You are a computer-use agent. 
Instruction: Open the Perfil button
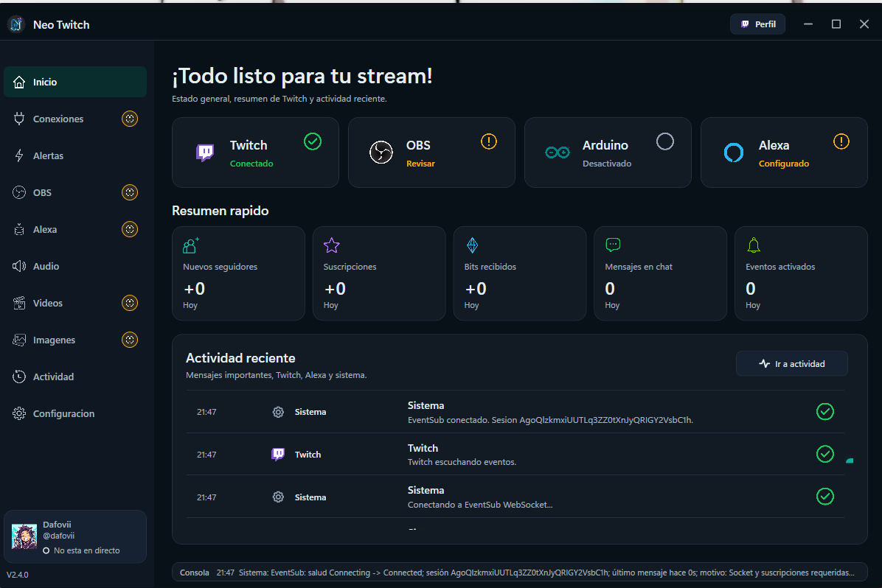[x=757, y=24]
